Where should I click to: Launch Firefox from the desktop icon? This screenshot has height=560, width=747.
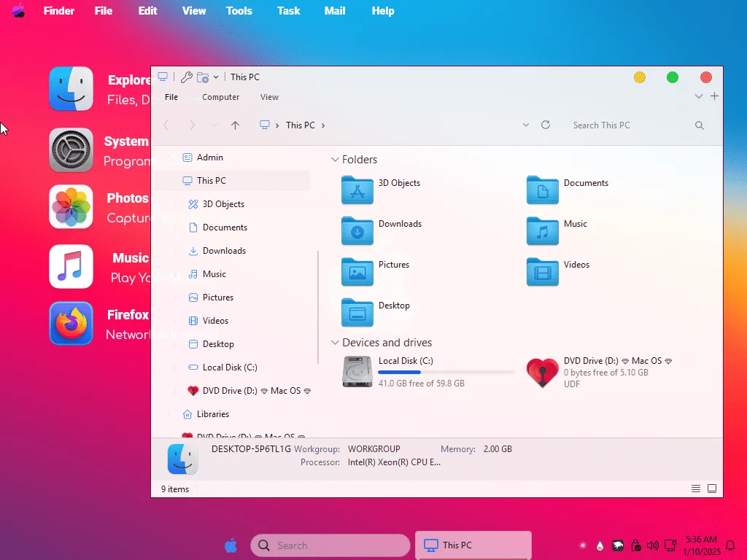(71, 323)
